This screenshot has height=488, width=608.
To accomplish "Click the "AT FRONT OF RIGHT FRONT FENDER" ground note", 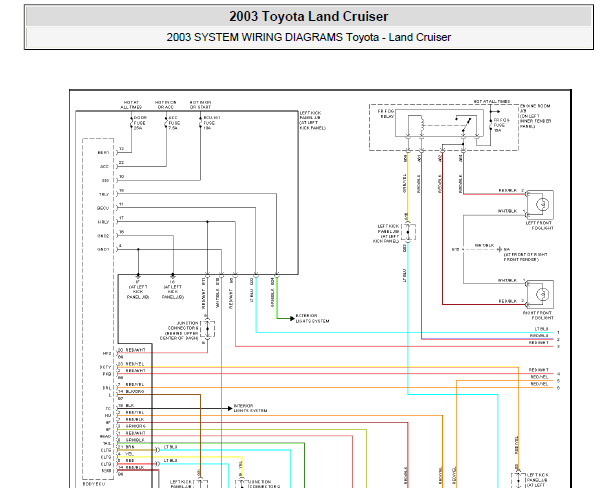I will click(525, 257).
